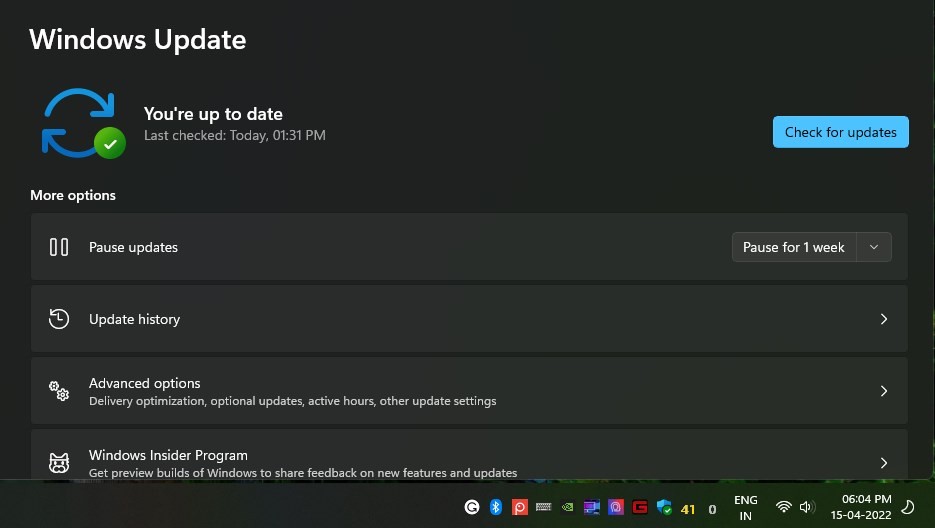Open Advanced options chevron
Image resolution: width=935 pixels, height=528 pixels.
[x=884, y=391]
